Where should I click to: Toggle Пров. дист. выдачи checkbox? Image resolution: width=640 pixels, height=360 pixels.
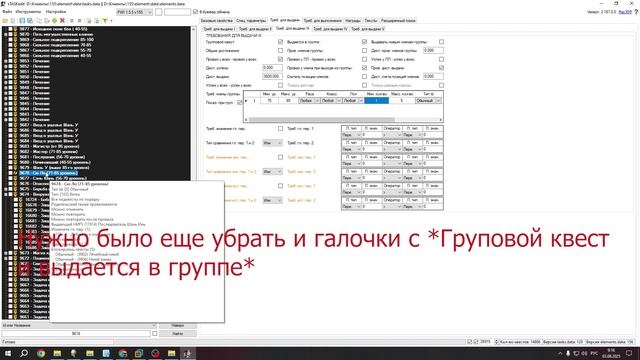(441, 68)
